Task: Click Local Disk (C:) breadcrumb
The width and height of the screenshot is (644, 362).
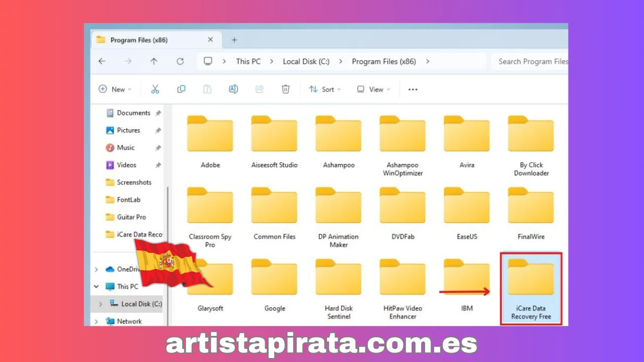Action: pos(306,61)
